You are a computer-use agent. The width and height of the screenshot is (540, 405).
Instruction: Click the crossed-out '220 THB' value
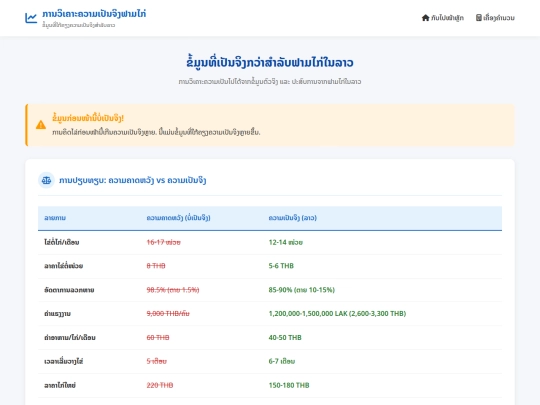pyautogui.click(x=160, y=385)
